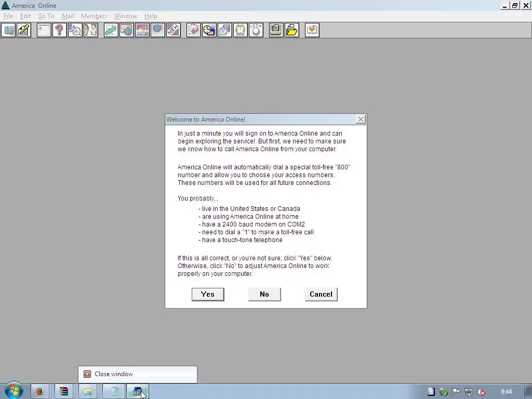The height and width of the screenshot is (399, 532).
Task: Close the Welcome to America Online dialog
Action: (361, 119)
